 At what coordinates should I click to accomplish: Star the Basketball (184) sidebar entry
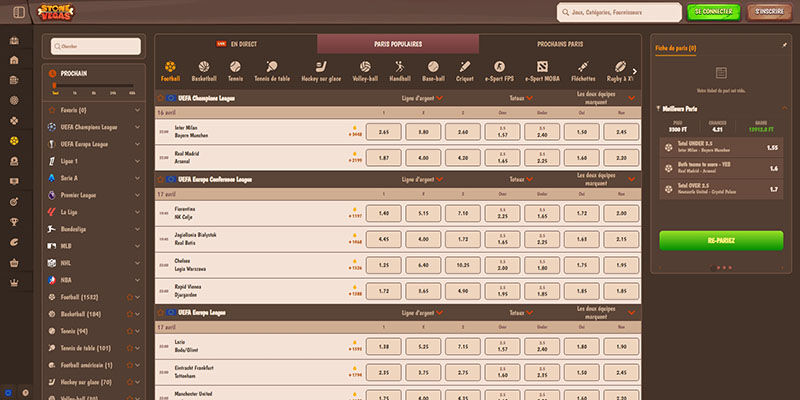point(130,314)
